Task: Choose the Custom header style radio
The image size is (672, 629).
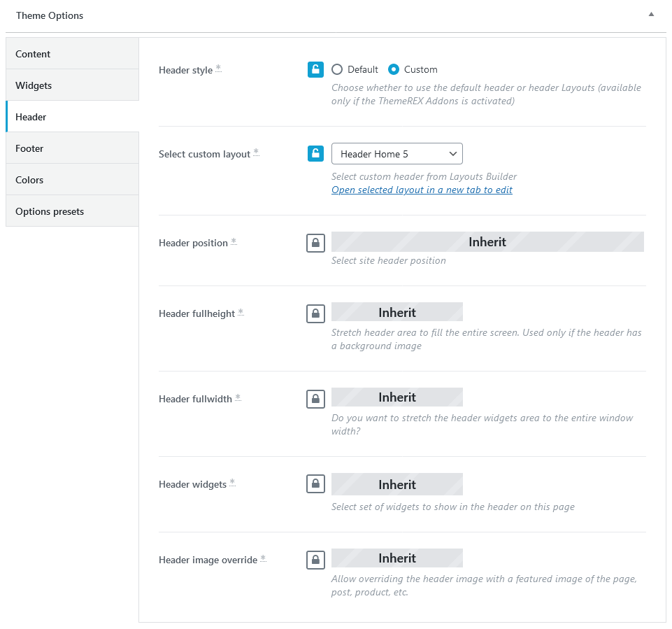Action: click(x=394, y=69)
